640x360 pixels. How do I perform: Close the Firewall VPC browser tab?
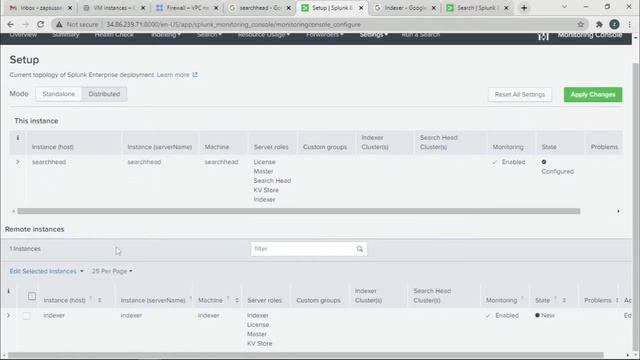(216, 8)
